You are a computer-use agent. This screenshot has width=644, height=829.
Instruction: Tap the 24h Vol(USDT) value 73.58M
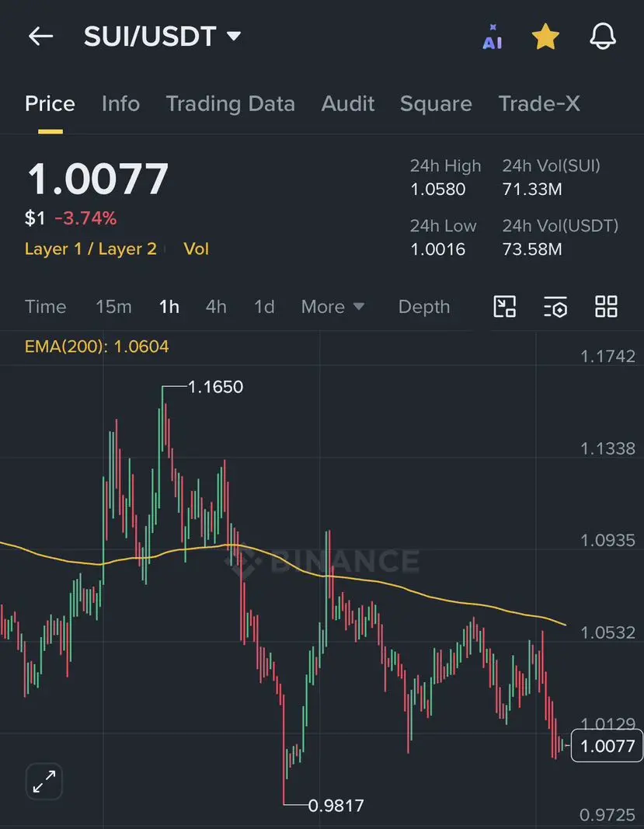(532, 249)
